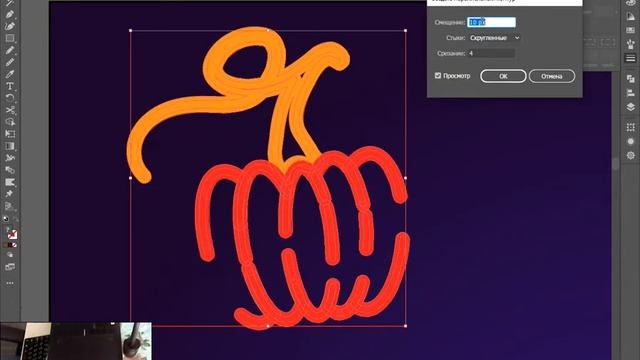This screenshot has height=360, width=640.
Task: Open the Align panel icon
Action: tap(631, 93)
